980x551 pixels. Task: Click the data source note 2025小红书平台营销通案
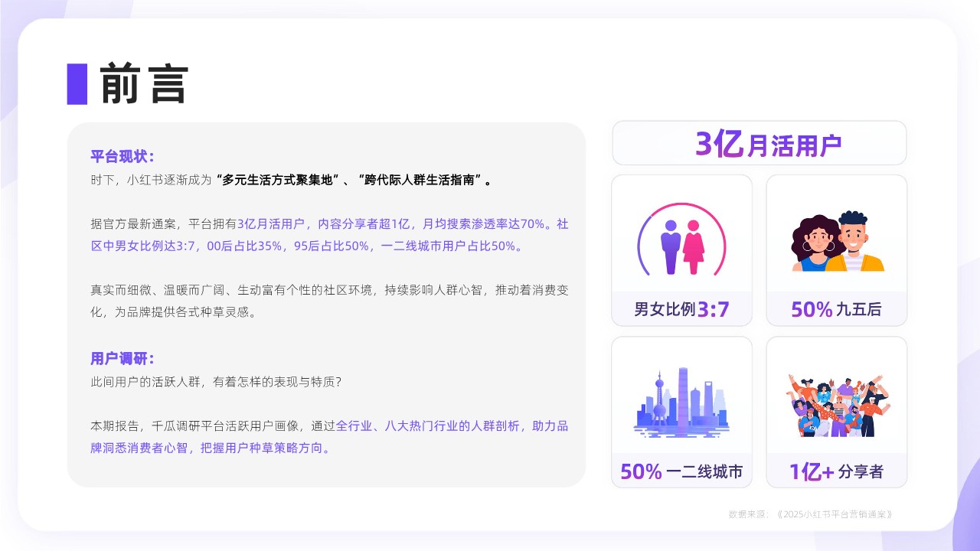(x=811, y=514)
